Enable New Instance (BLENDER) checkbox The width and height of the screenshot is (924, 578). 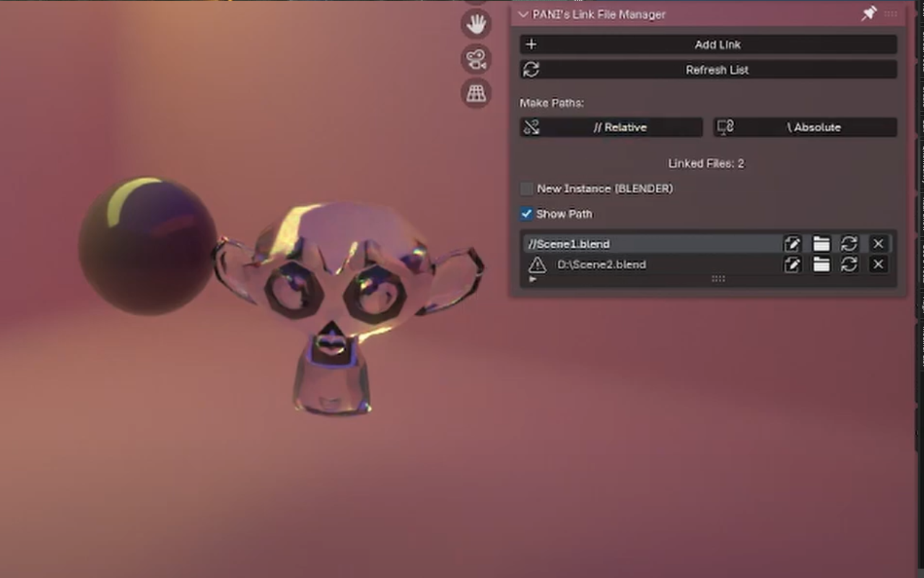527,189
